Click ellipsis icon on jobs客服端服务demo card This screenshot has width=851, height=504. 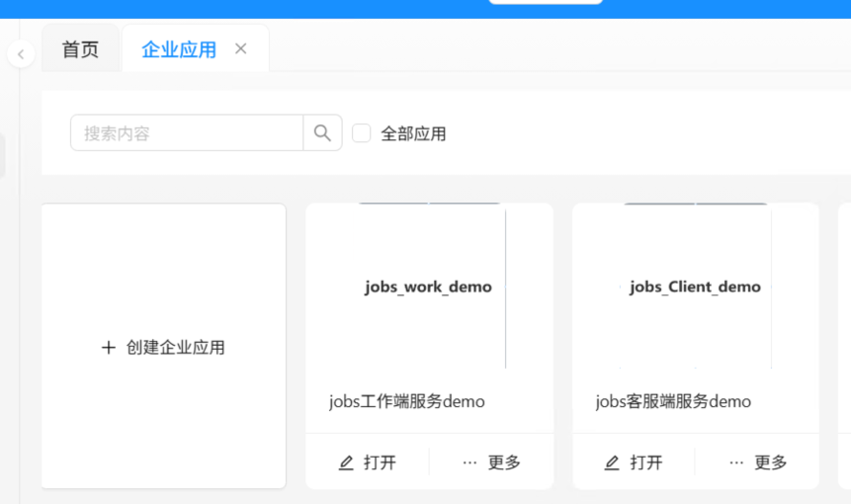point(736,462)
